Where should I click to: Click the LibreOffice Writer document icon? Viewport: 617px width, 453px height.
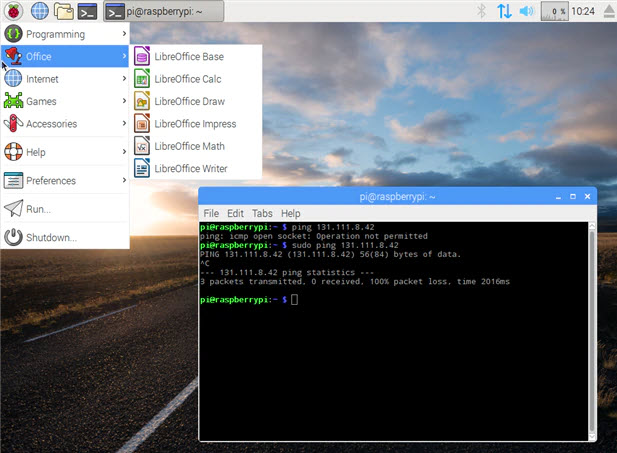[142, 168]
